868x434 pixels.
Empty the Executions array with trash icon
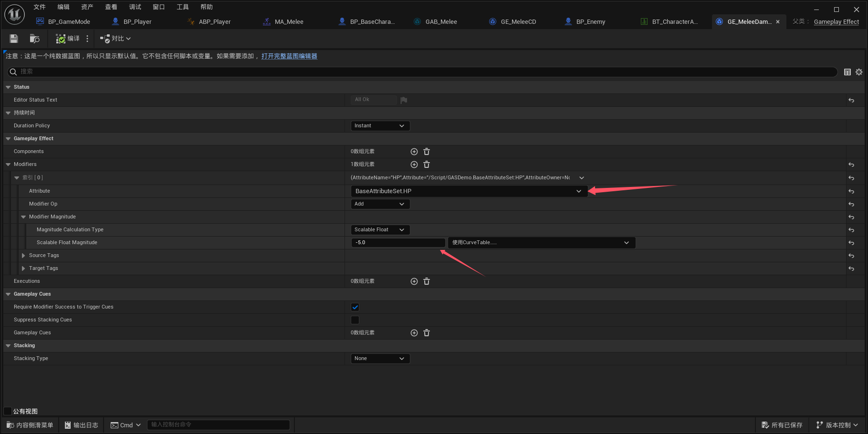pyautogui.click(x=427, y=281)
